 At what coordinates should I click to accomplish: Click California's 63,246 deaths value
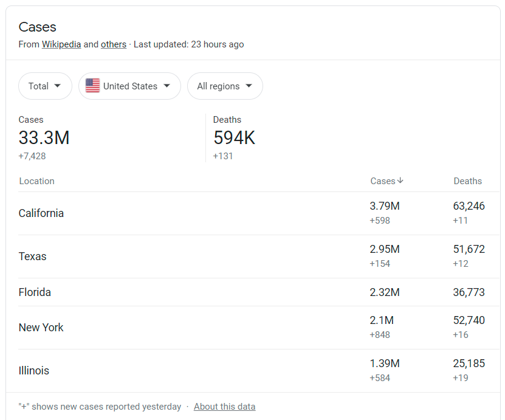click(469, 206)
